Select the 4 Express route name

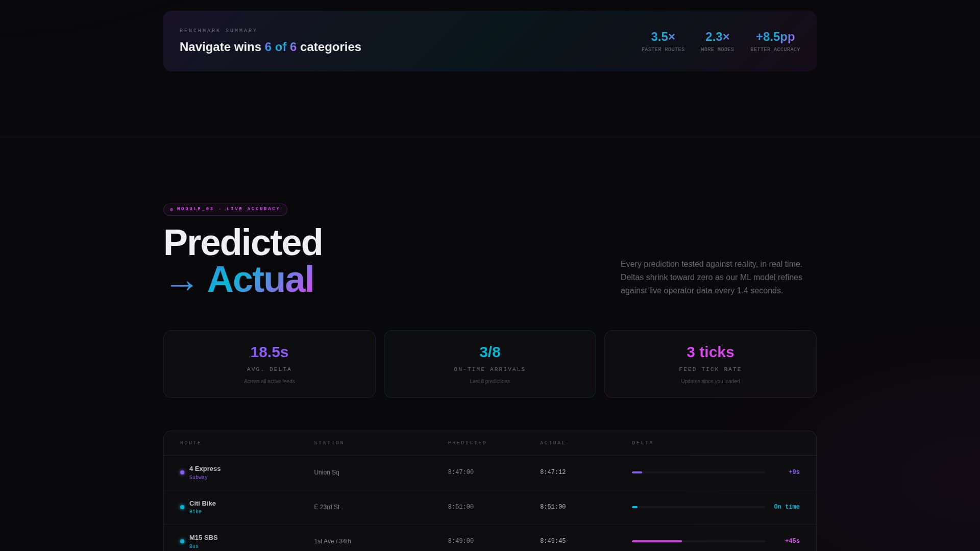pos(205,469)
